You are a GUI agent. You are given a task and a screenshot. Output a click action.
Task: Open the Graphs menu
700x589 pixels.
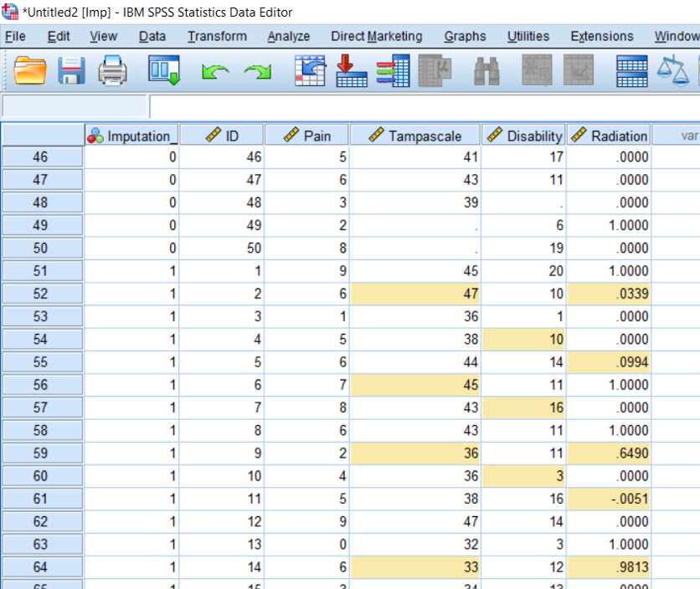pyautogui.click(x=465, y=36)
